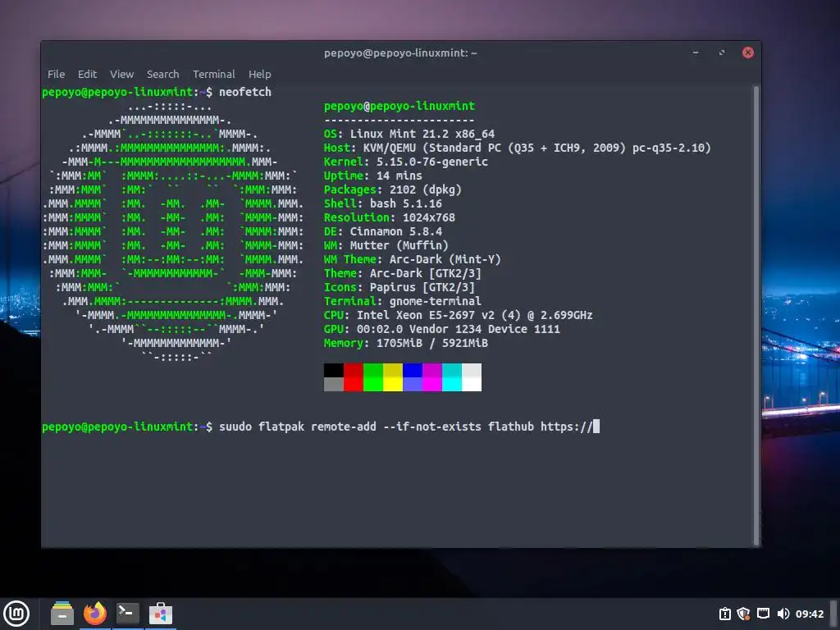Click the bright yellow color block
This screenshot has width=840, height=630.
tap(392, 384)
